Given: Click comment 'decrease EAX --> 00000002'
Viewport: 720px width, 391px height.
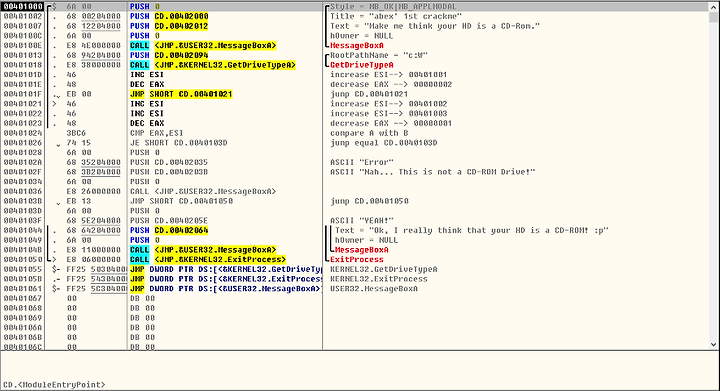Looking at the screenshot, I should (391, 84).
